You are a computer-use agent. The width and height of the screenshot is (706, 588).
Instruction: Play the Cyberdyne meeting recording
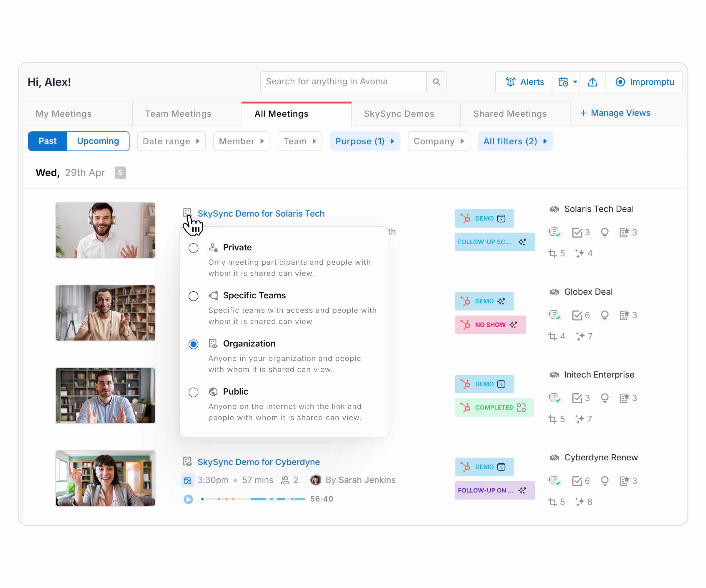(x=188, y=499)
